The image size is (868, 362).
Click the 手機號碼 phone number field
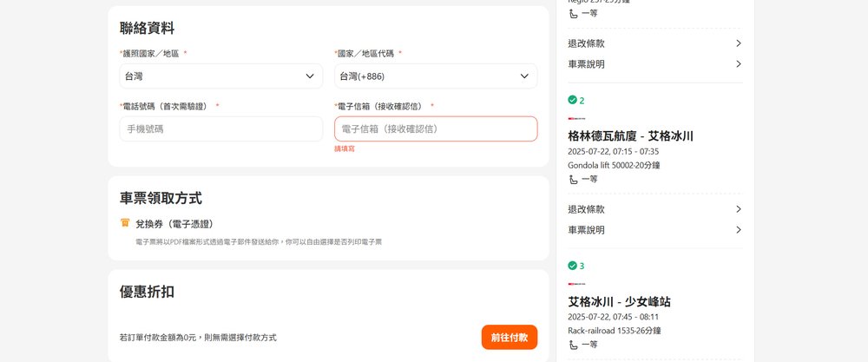point(220,129)
